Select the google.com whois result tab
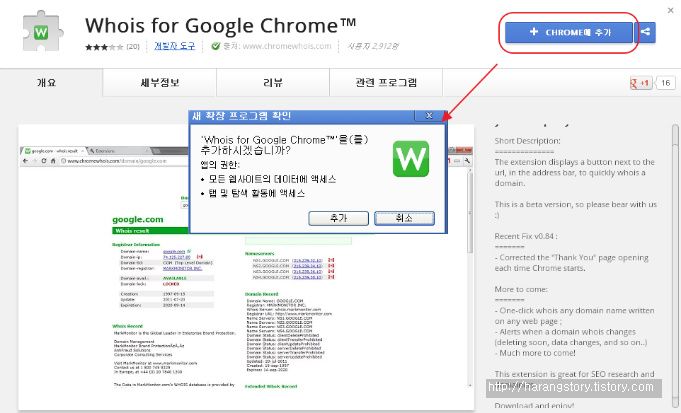The image size is (681, 413). pyautogui.click(x=54, y=151)
